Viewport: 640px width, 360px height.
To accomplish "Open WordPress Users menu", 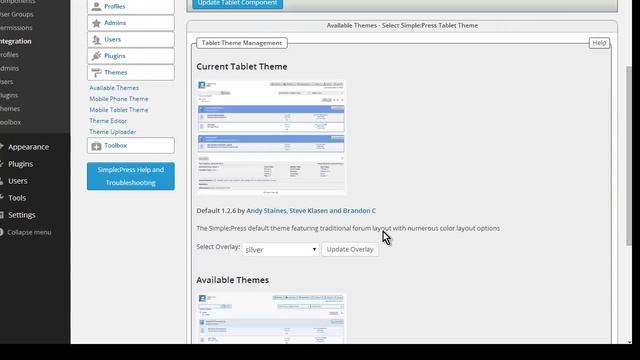I will (18, 181).
